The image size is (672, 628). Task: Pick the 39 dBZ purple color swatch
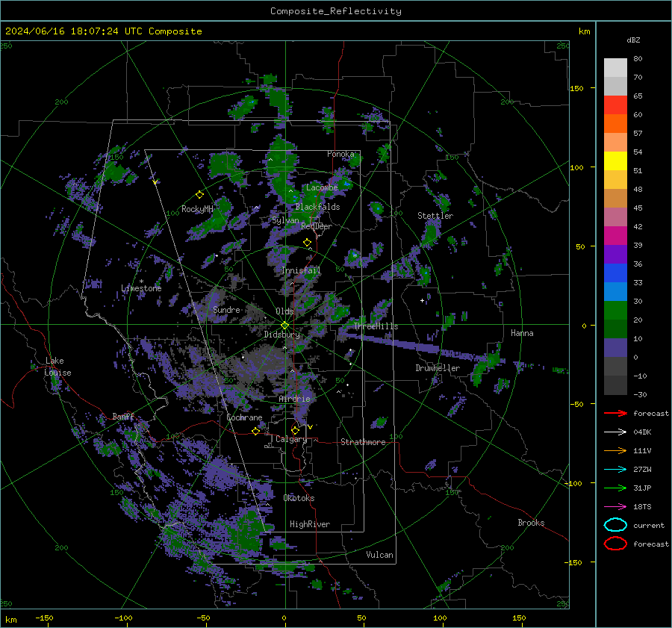pos(615,254)
